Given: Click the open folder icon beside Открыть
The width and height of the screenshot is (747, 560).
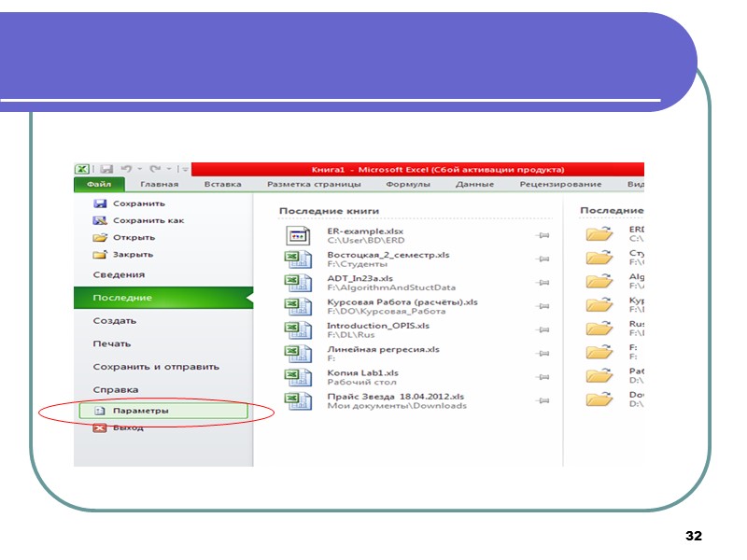Looking at the screenshot, I should pyautogui.click(x=100, y=238).
